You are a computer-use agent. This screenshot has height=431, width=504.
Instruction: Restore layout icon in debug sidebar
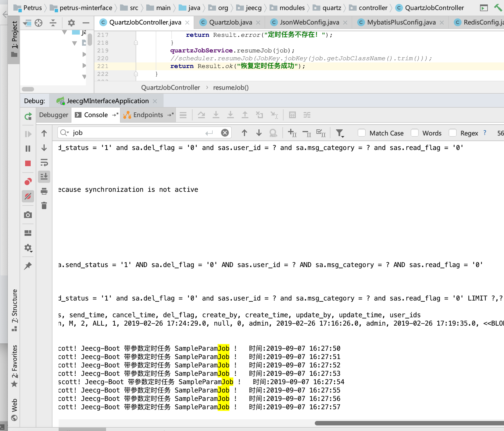(28, 233)
